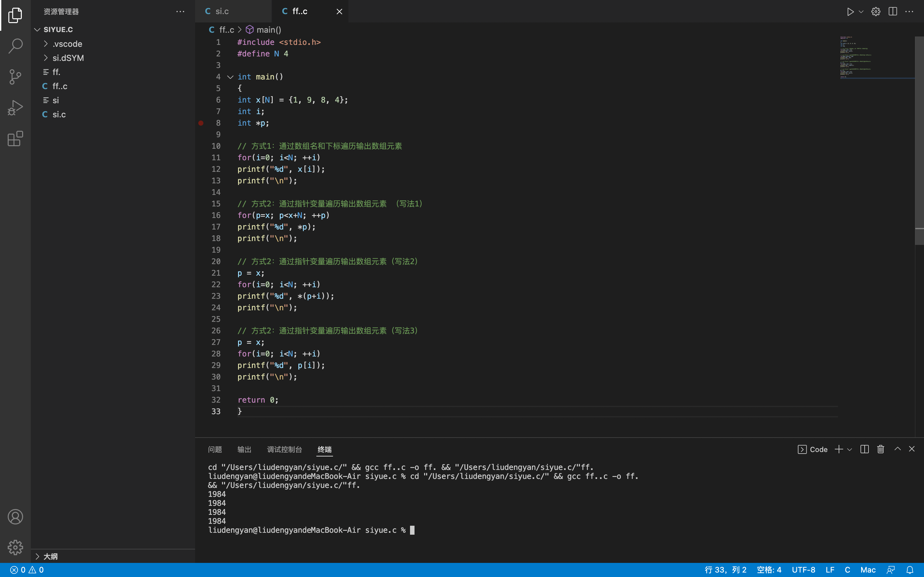
Task: Open the run button dropdown arrow
Action: click(861, 12)
